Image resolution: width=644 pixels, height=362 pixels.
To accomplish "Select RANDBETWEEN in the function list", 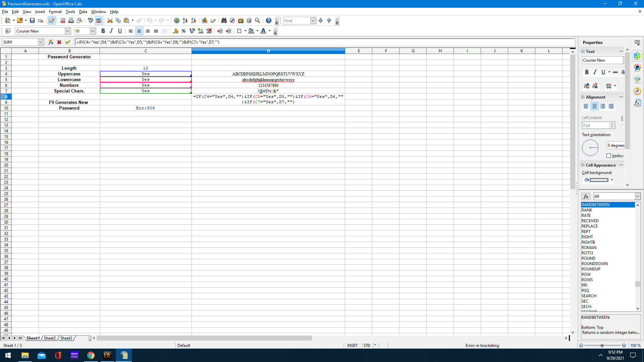I will [x=596, y=205].
